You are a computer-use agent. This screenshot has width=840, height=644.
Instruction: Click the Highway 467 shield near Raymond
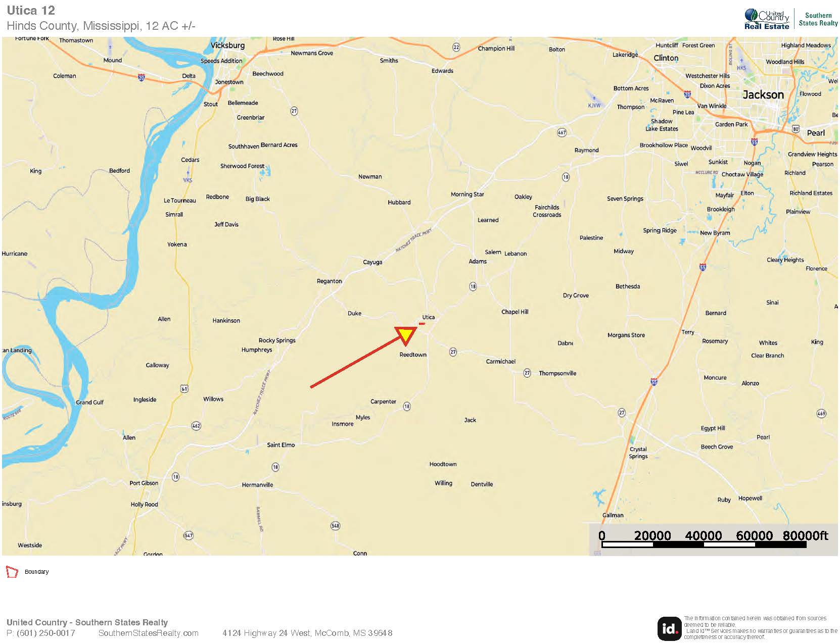tap(562, 132)
